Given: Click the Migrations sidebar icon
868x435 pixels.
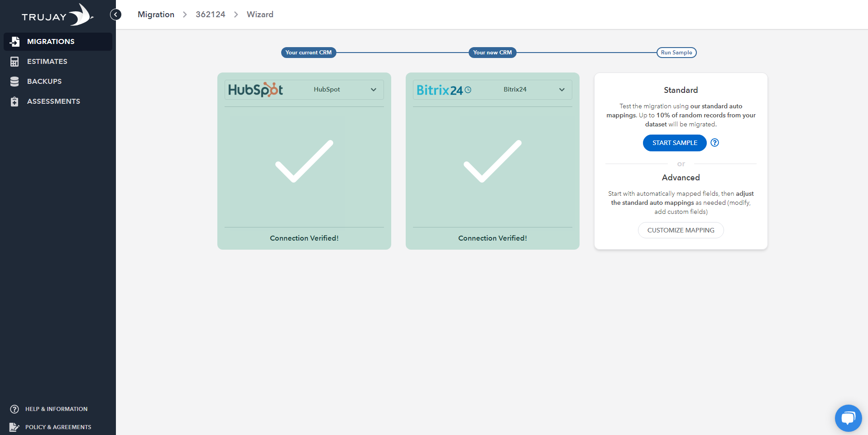Looking at the screenshot, I should [x=14, y=42].
